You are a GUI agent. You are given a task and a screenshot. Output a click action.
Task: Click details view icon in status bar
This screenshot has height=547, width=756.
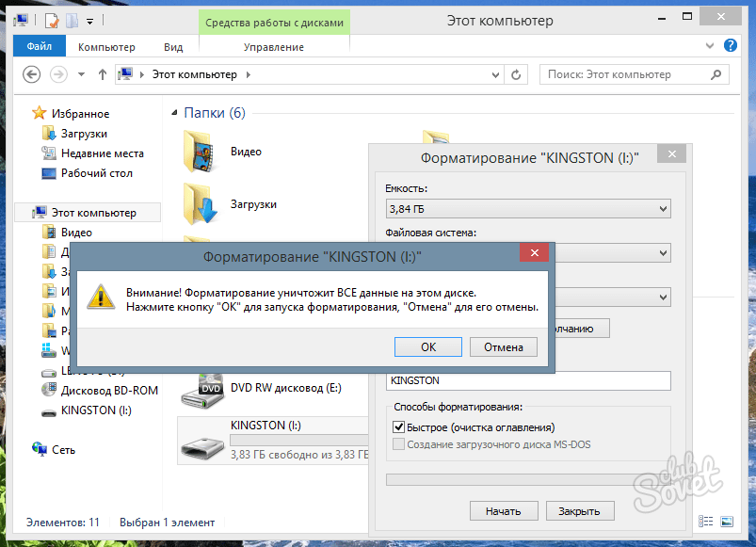[706, 521]
